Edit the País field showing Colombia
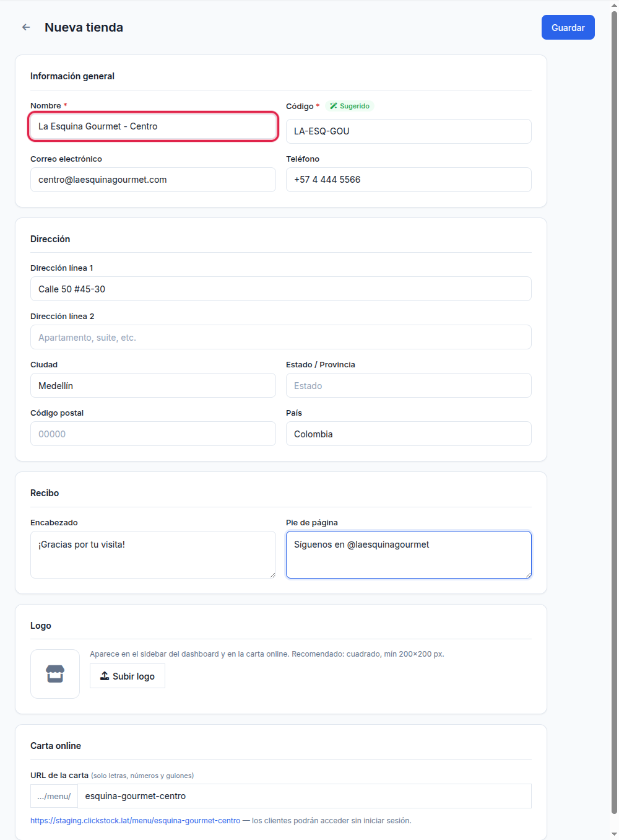619x840 pixels. click(x=409, y=434)
